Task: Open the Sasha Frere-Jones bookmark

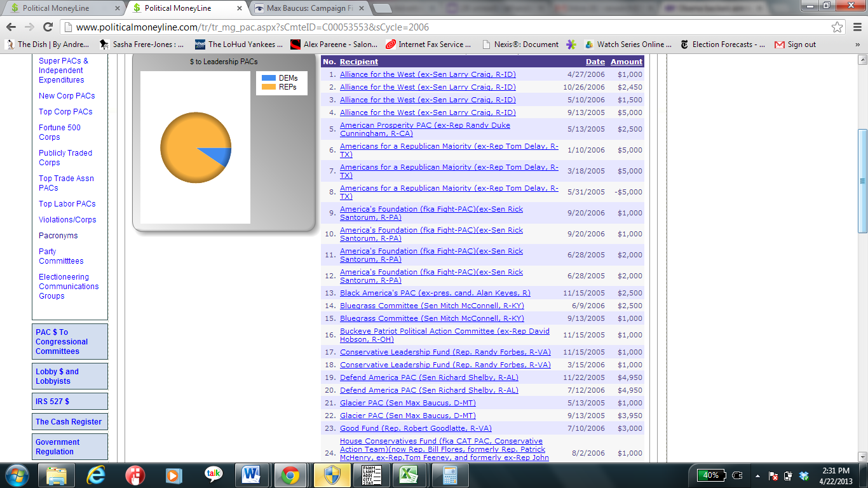Action: (142, 44)
